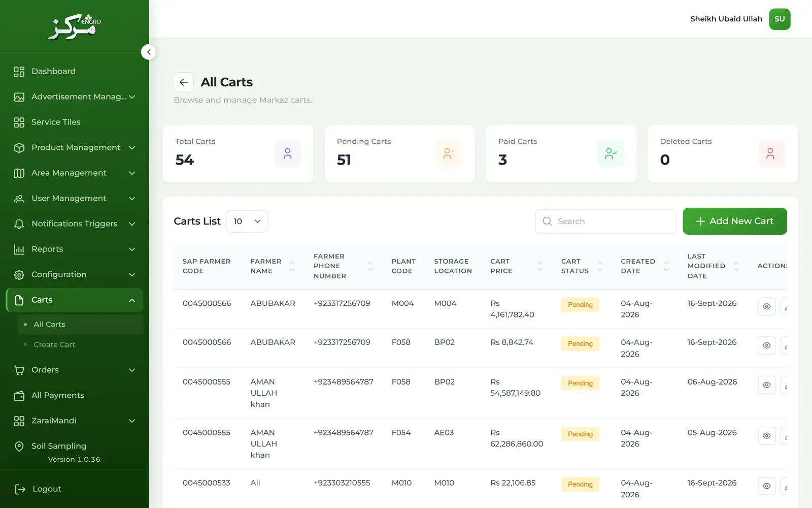The width and height of the screenshot is (812, 508).
Task: Click the SU user avatar
Action: pos(780,19)
